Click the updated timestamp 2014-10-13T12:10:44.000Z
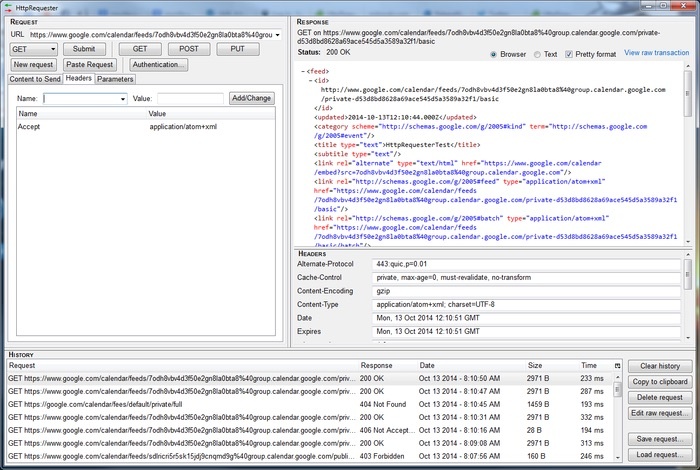700x470 pixels. [x=393, y=117]
